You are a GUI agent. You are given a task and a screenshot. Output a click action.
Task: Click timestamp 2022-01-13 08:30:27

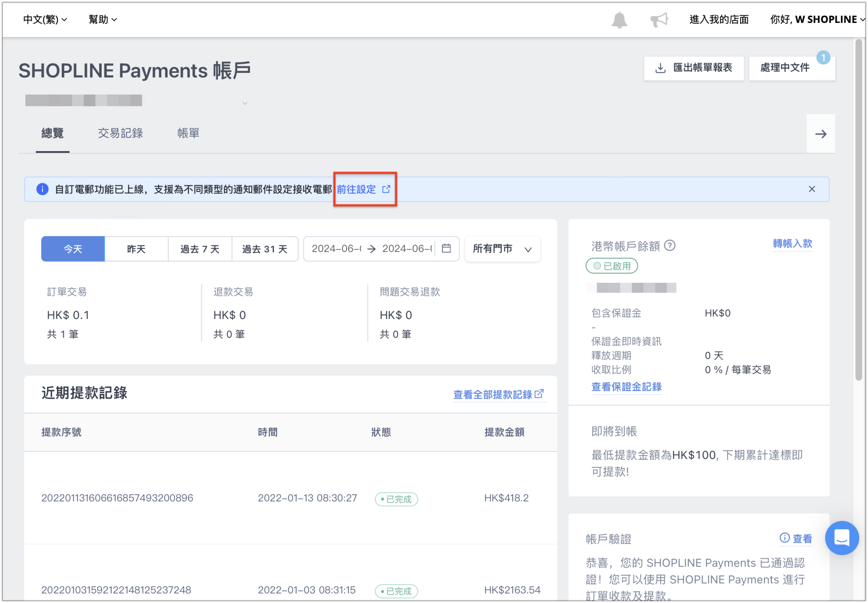click(307, 498)
